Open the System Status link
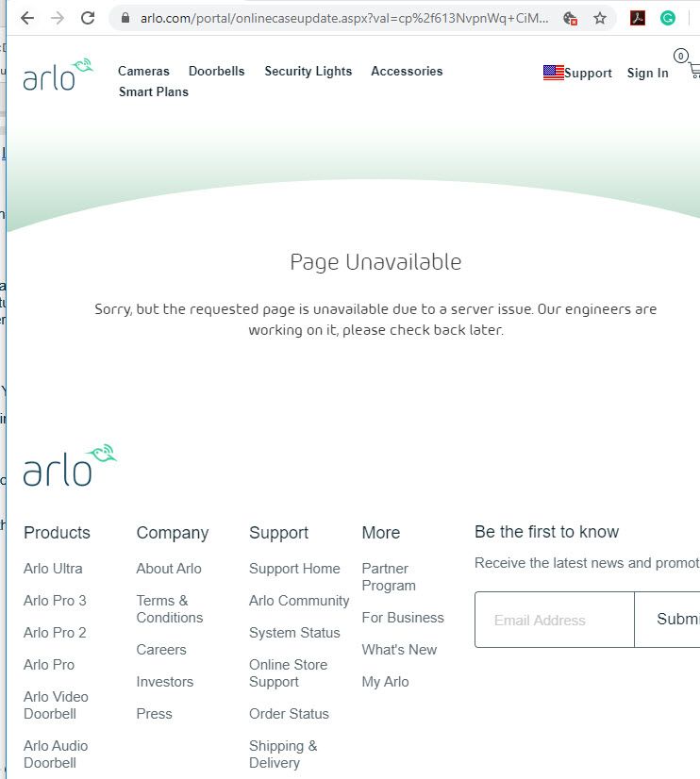700x779 pixels. tap(294, 633)
